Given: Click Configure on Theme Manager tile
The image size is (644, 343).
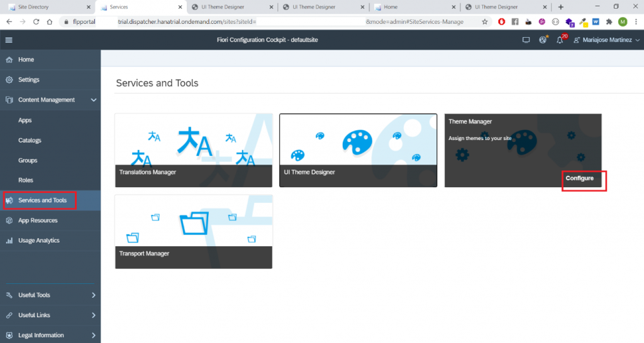Looking at the screenshot, I should click(579, 178).
